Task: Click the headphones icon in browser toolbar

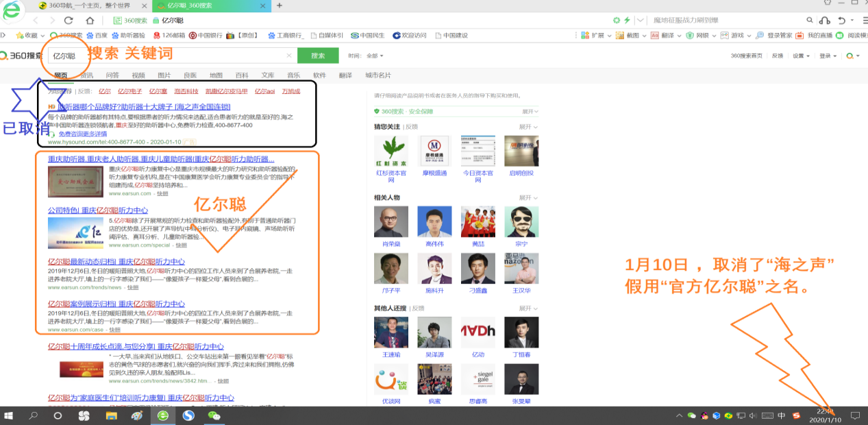Action: coord(825,21)
